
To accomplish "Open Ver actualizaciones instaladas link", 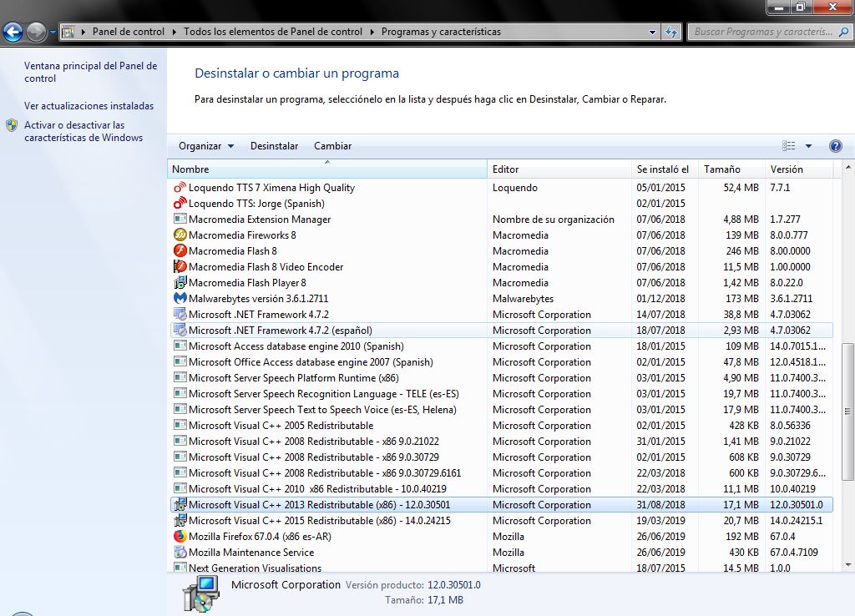I will tap(89, 106).
